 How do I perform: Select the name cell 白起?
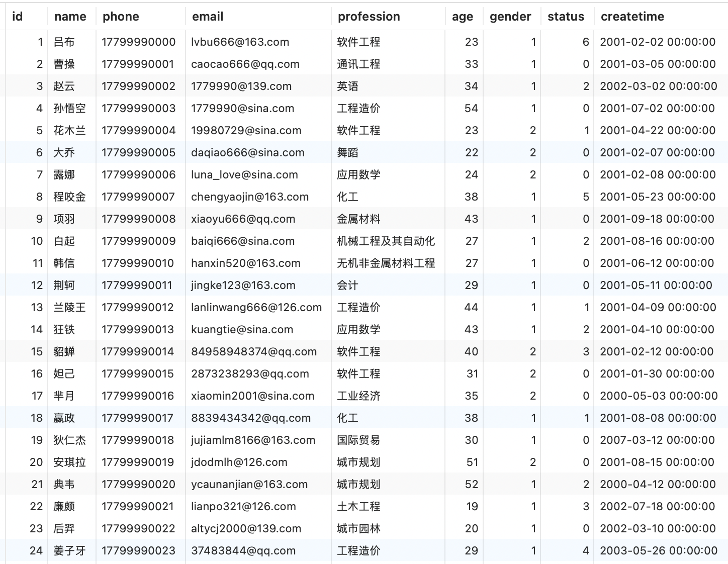point(64,241)
